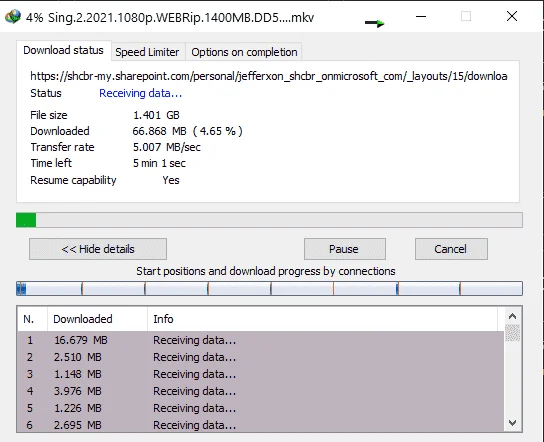544x442 pixels.
Task: Click the transfer rate 5.007 MB/sec
Action: click(x=167, y=147)
